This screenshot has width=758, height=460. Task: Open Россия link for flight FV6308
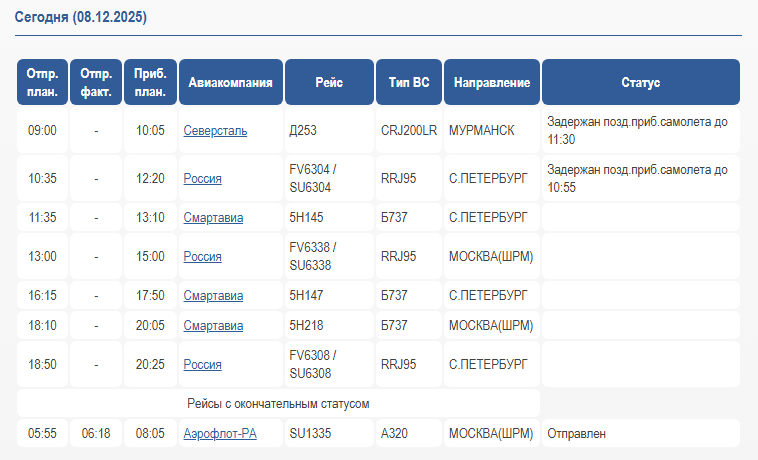tap(203, 365)
